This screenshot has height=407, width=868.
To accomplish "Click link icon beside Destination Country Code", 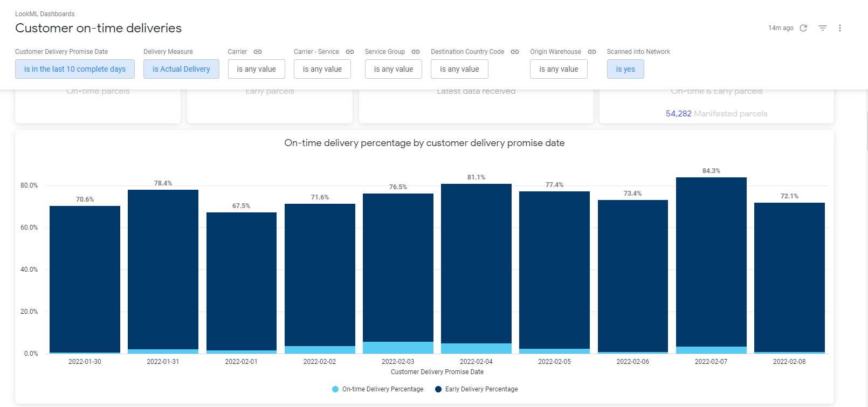I will (515, 52).
